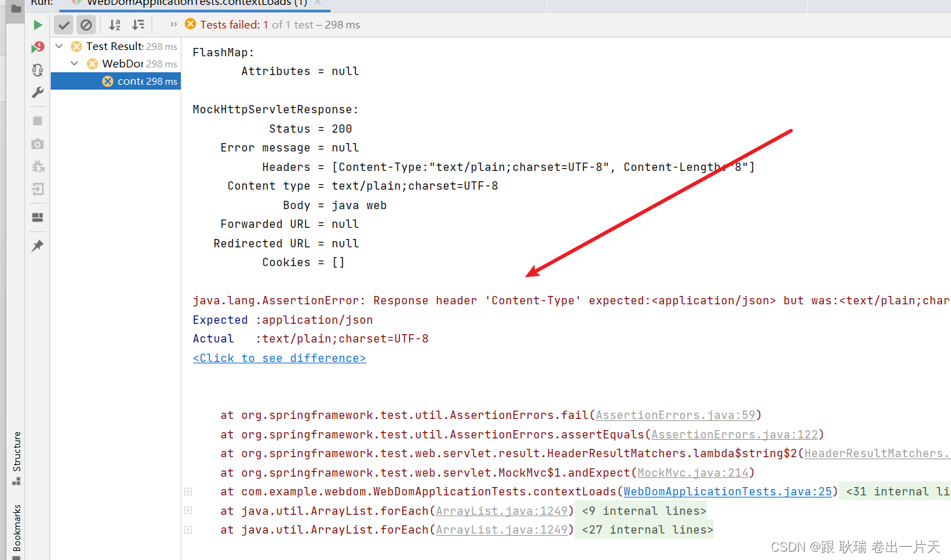The image size is (951, 560).
Task: Click the Click to see difference link
Action: coord(279,358)
